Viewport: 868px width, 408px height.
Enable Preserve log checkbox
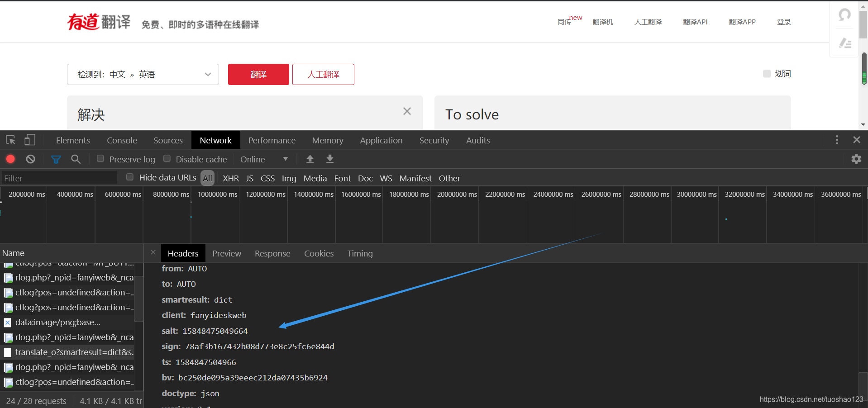point(100,158)
